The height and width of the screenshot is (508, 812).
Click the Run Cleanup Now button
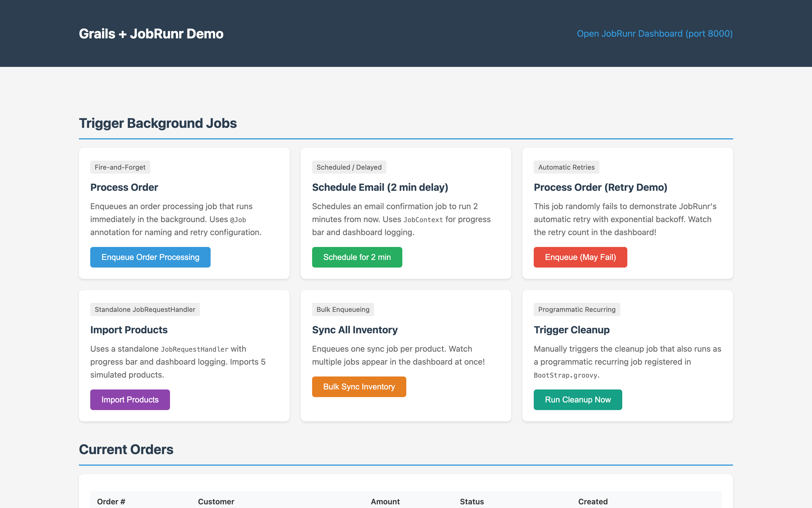coord(578,399)
